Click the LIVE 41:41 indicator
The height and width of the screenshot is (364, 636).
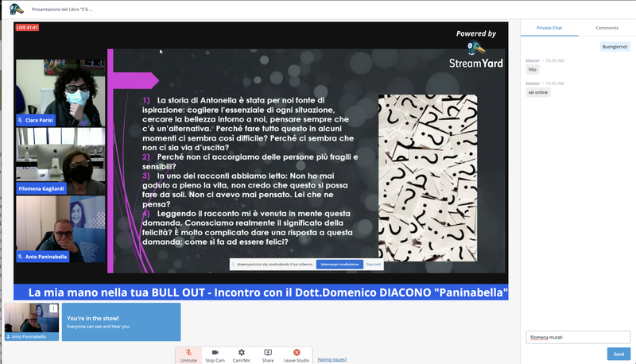point(27,28)
